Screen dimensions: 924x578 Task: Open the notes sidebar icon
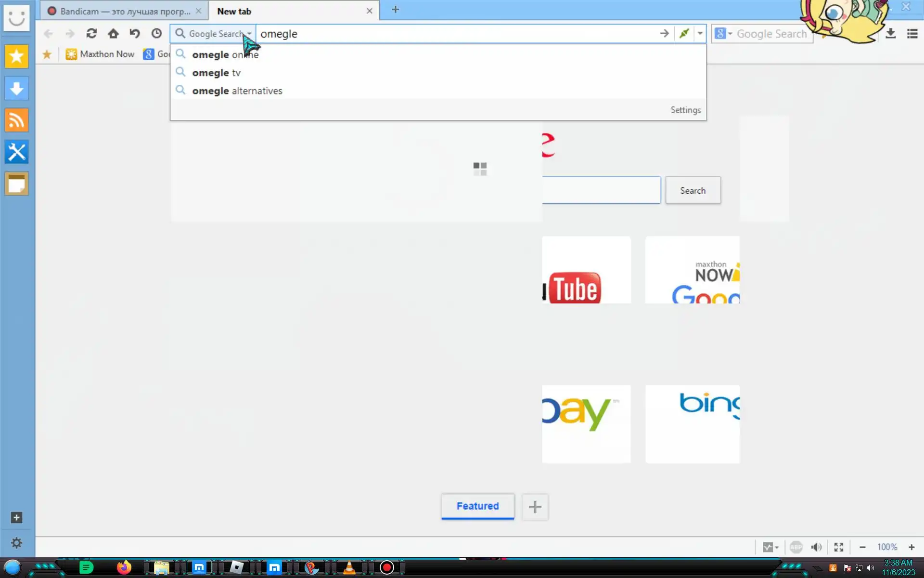coord(16,184)
